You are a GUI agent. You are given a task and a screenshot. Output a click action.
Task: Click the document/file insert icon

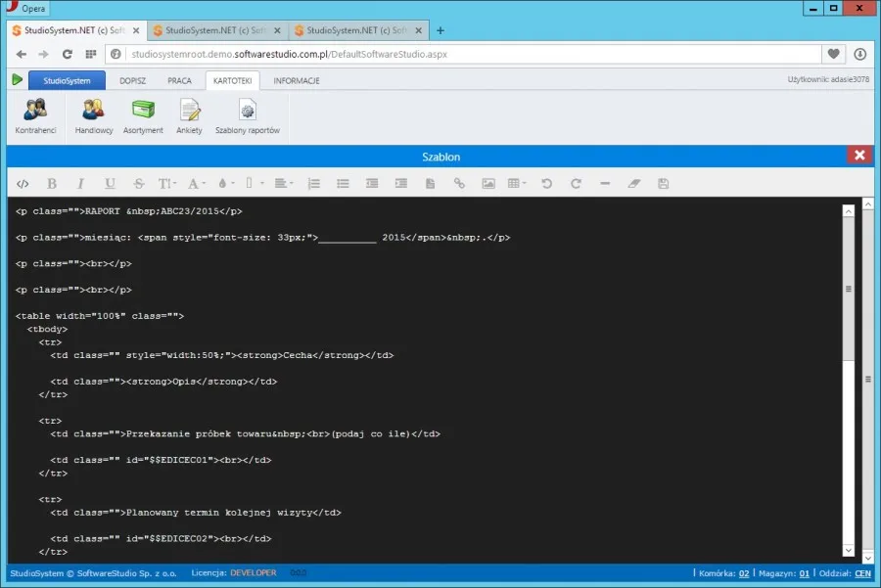pos(431,184)
